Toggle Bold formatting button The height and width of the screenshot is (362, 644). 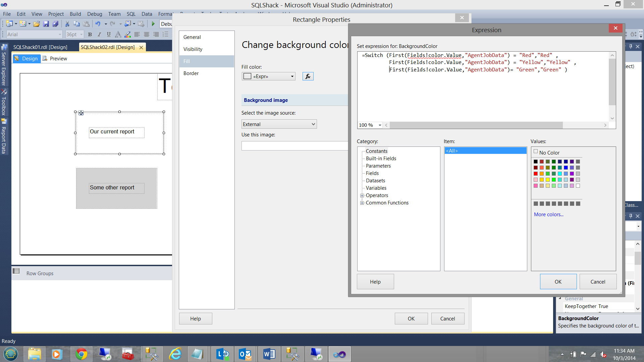[x=90, y=34]
